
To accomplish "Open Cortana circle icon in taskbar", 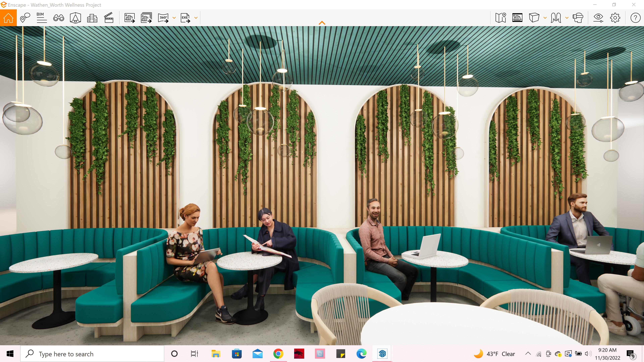I will coord(174,354).
